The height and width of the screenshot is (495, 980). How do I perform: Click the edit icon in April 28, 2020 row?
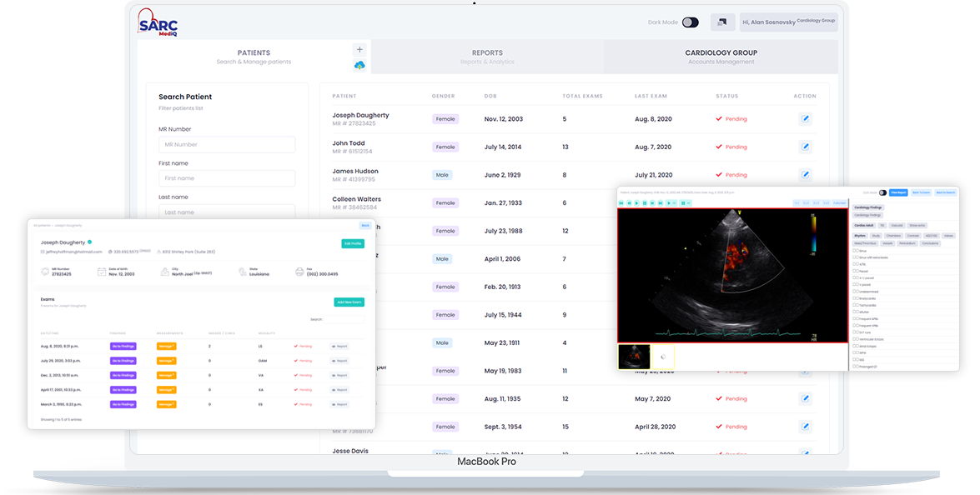pos(805,427)
